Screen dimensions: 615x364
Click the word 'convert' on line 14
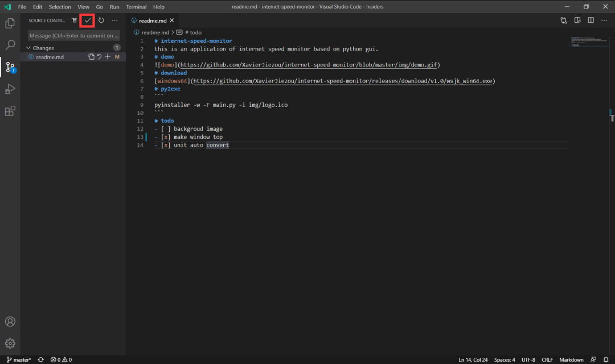click(x=218, y=145)
